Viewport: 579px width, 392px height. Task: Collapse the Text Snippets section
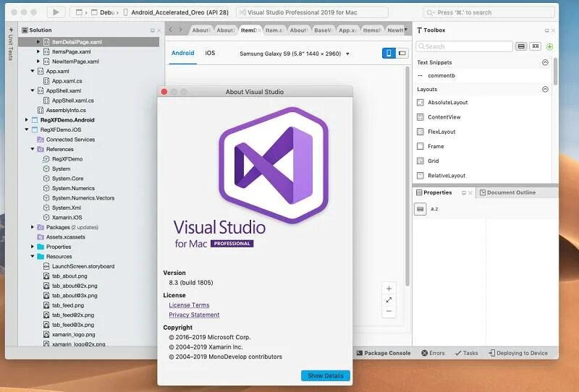click(545, 62)
